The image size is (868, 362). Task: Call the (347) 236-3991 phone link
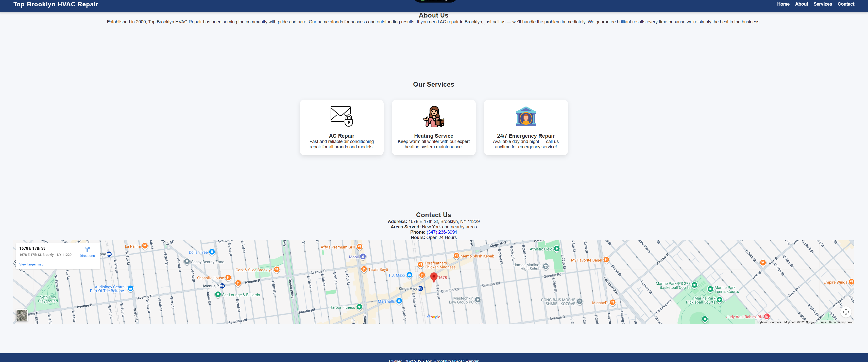(x=441, y=232)
